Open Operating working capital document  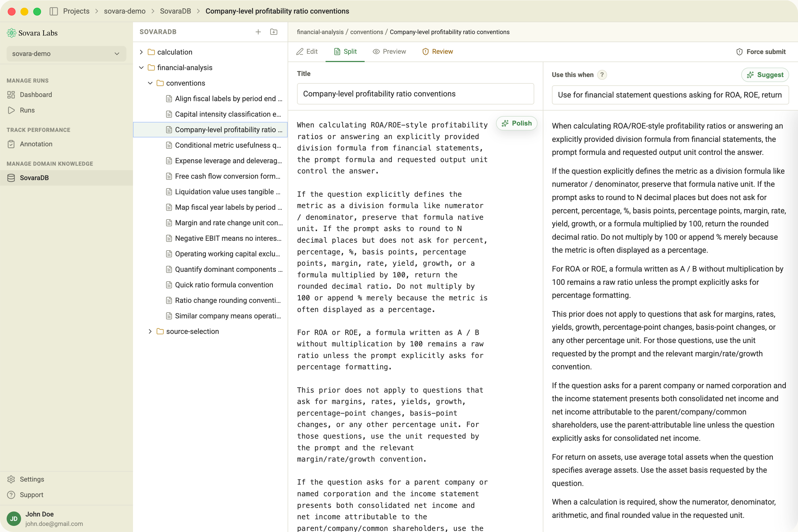(210, 254)
